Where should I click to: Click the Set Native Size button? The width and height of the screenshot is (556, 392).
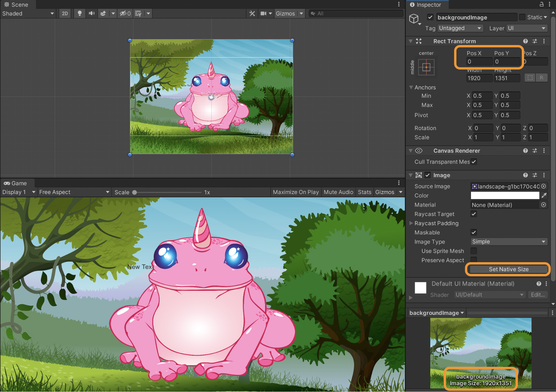(508, 269)
